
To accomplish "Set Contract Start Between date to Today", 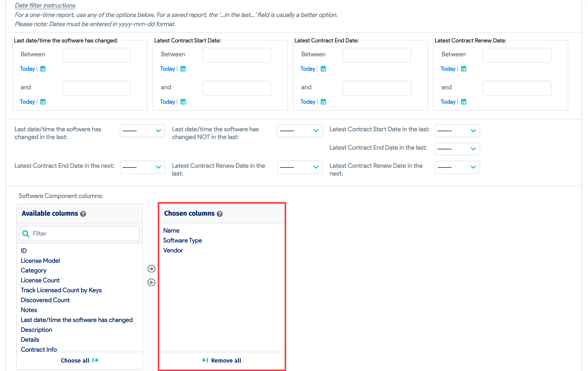I will point(167,69).
